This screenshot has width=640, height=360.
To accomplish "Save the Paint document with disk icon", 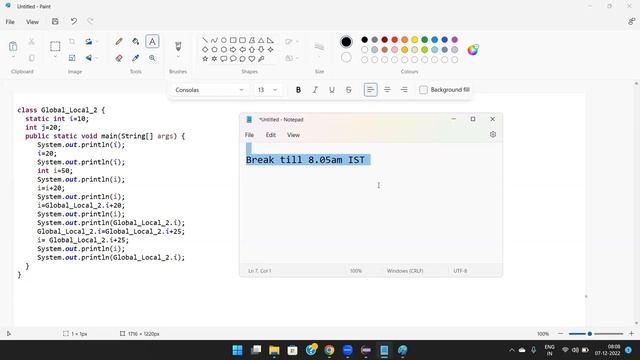I will pyautogui.click(x=55, y=21).
